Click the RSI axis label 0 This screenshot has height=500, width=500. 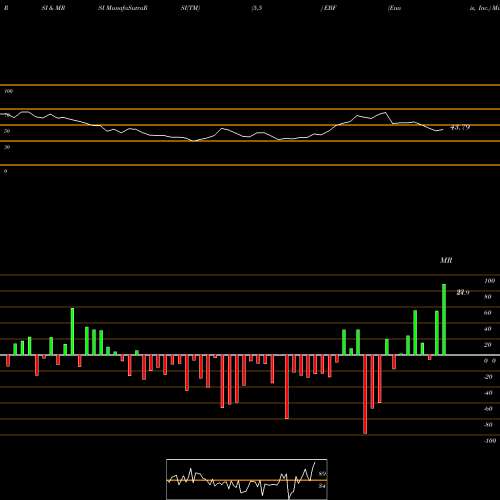[5, 171]
